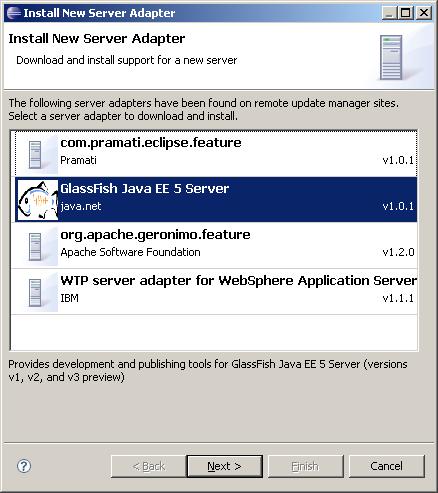Open help via the question mark icon
This screenshot has width=438, height=493.
point(24,466)
